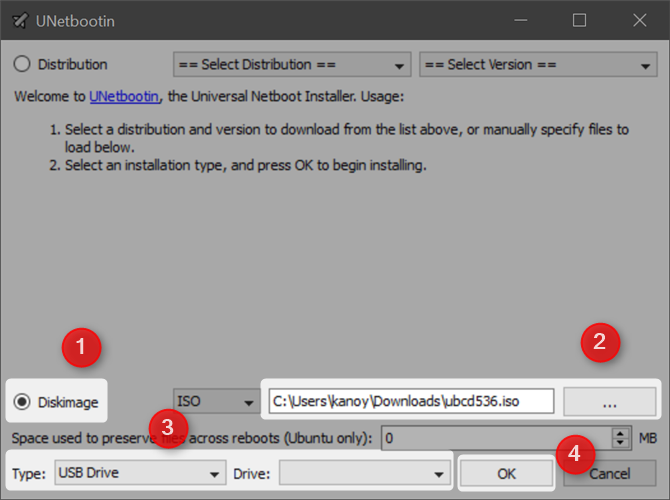Click the 'Space used to preserve files' label

click(192, 438)
